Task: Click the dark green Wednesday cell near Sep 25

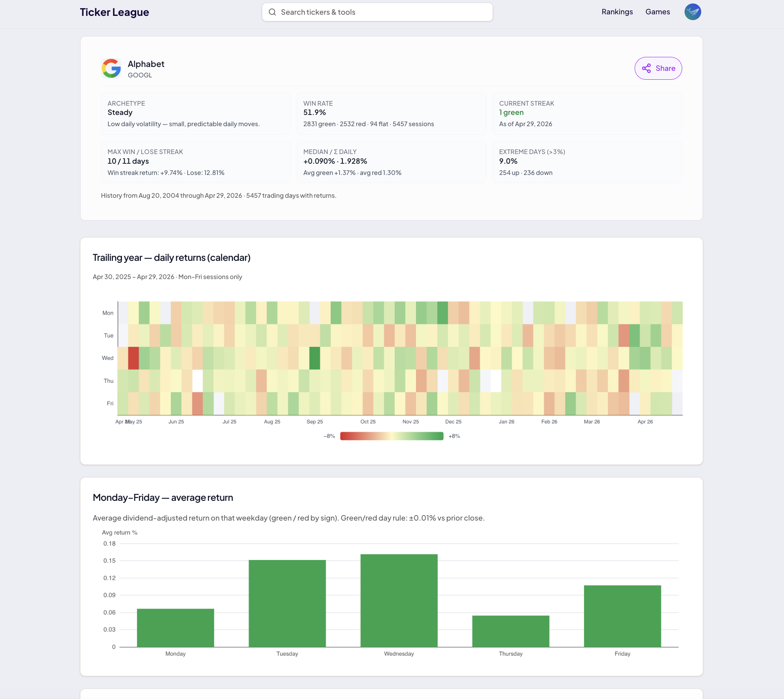Action: (x=315, y=358)
